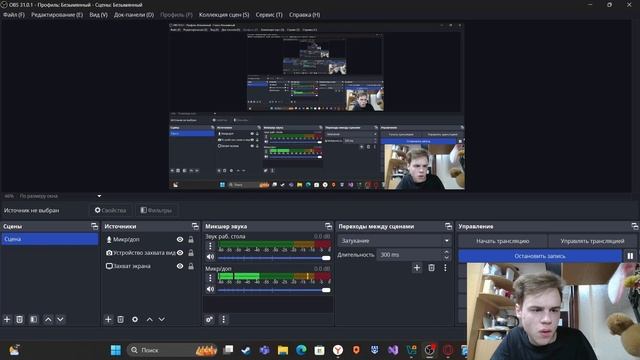Open audio mixer menu three-dots at bottom

click(x=223, y=319)
